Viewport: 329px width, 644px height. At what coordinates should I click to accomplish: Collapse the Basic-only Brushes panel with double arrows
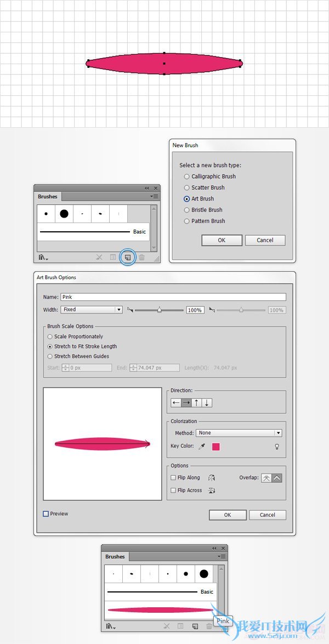pyautogui.click(x=146, y=188)
